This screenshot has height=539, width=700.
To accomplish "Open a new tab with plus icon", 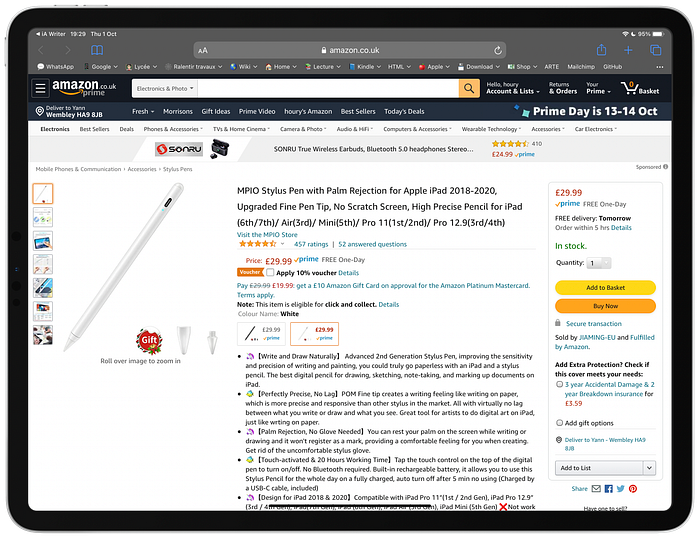I will click(x=628, y=50).
